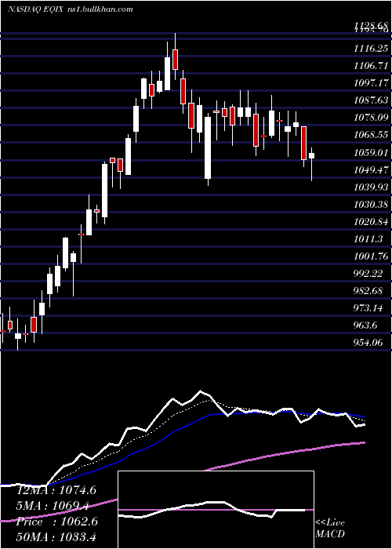Click the 1011.3 price axis label
The image size is (392, 549).
click(368, 238)
